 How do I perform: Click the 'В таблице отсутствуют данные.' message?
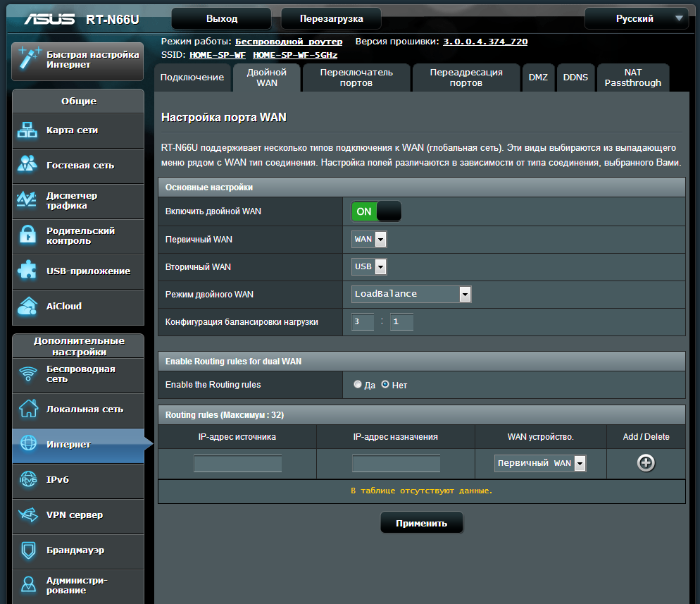click(421, 491)
